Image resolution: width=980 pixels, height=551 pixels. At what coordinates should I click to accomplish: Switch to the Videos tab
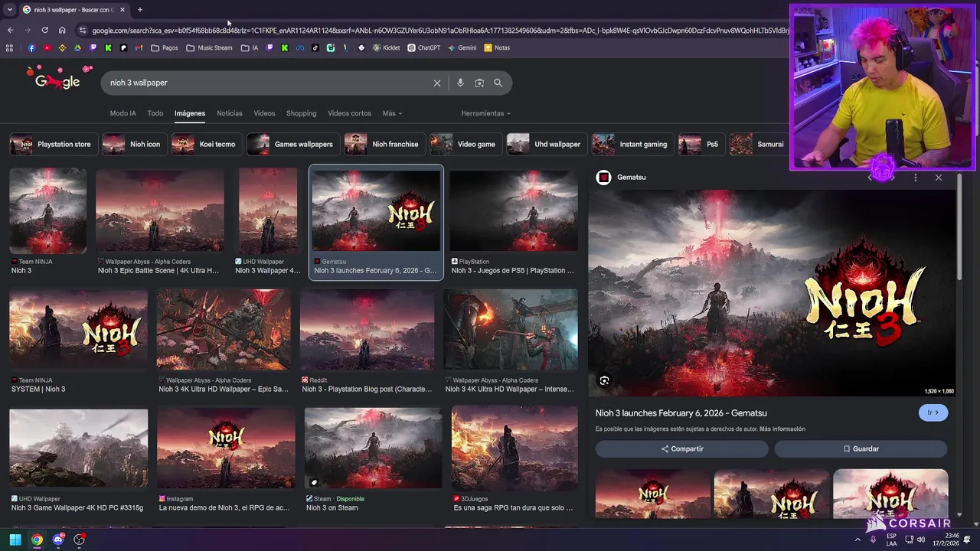coord(264,113)
